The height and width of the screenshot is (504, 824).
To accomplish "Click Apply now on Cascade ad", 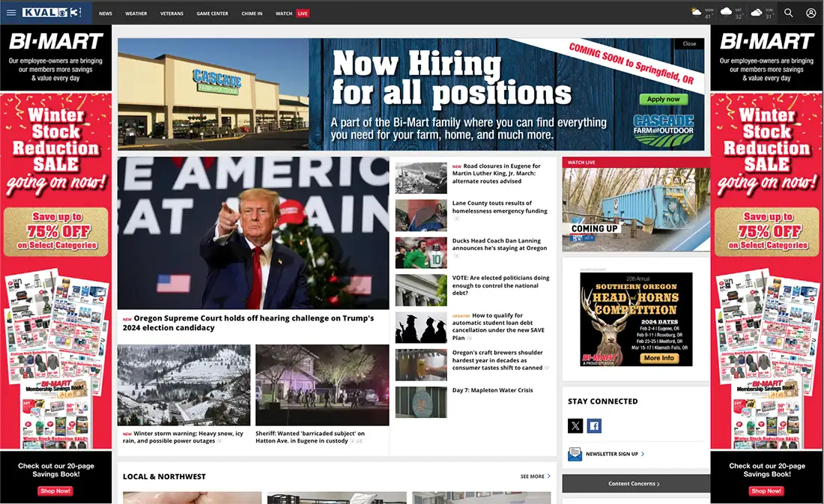I will [663, 100].
